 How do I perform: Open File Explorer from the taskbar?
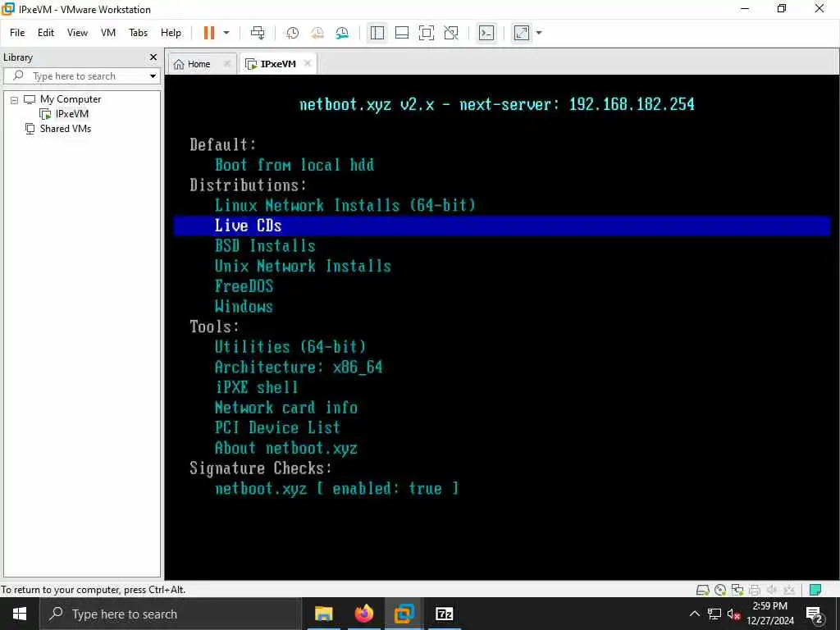click(x=323, y=614)
